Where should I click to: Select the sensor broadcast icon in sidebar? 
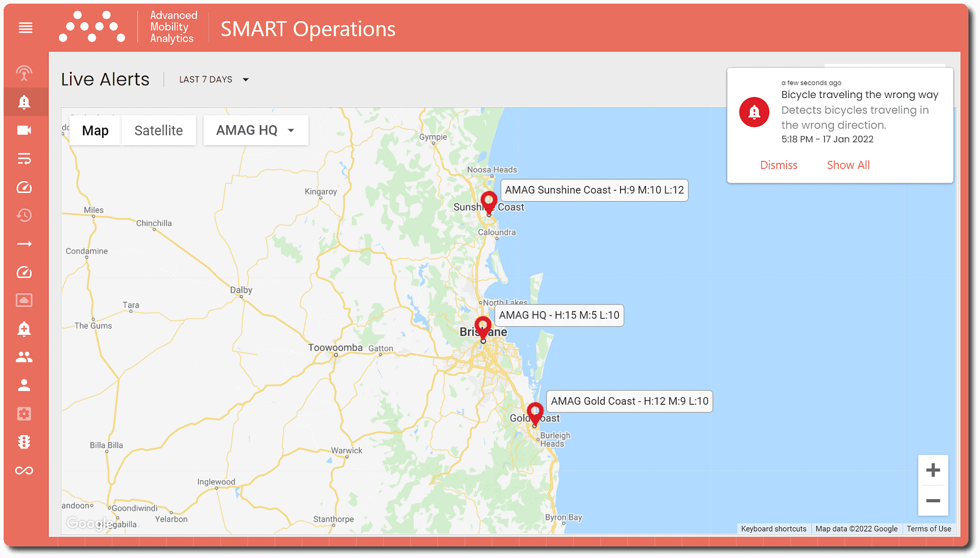(x=24, y=73)
